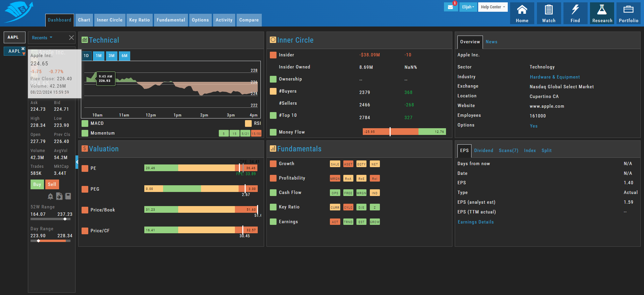
Task: Click the PE valuation range bar
Action: click(201, 168)
